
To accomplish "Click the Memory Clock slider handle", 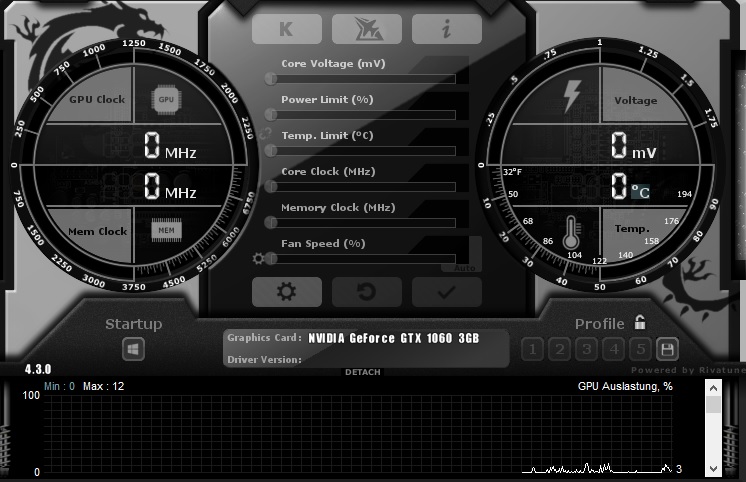I will click(271, 223).
